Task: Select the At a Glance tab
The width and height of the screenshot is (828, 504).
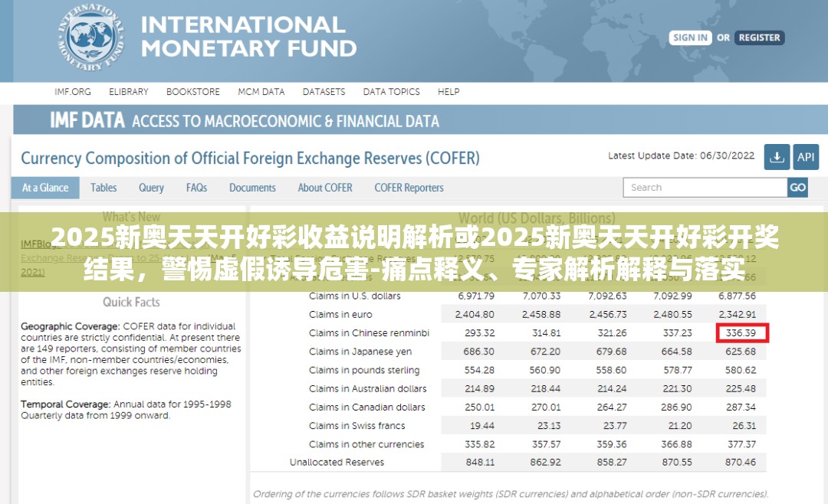Action: click(45, 188)
